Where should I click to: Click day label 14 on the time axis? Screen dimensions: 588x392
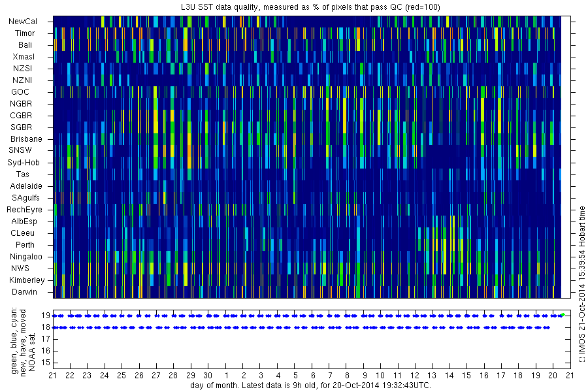point(449,375)
